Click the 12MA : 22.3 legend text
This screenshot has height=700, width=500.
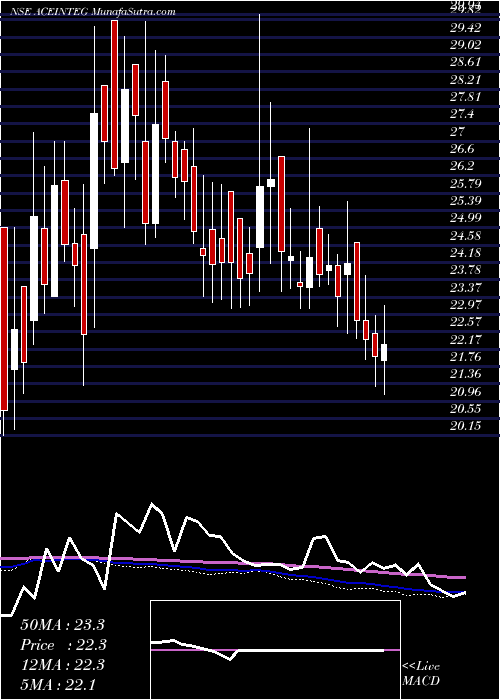[62, 664]
